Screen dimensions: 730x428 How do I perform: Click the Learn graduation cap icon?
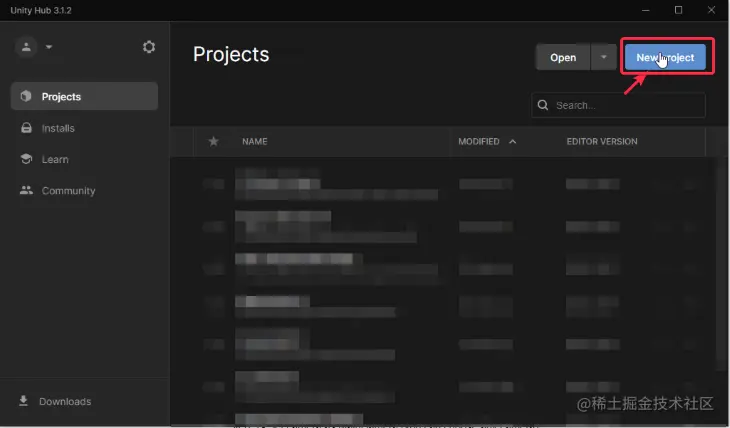27,159
